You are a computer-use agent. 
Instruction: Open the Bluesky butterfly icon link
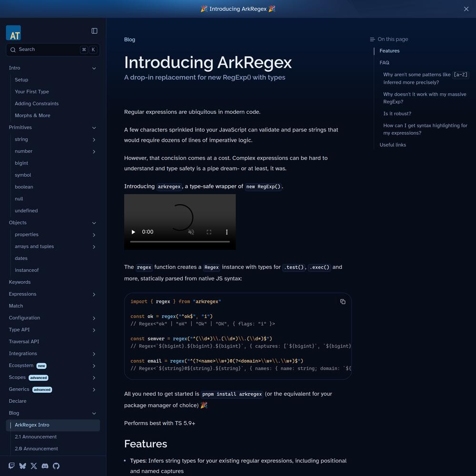click(22, 466)
